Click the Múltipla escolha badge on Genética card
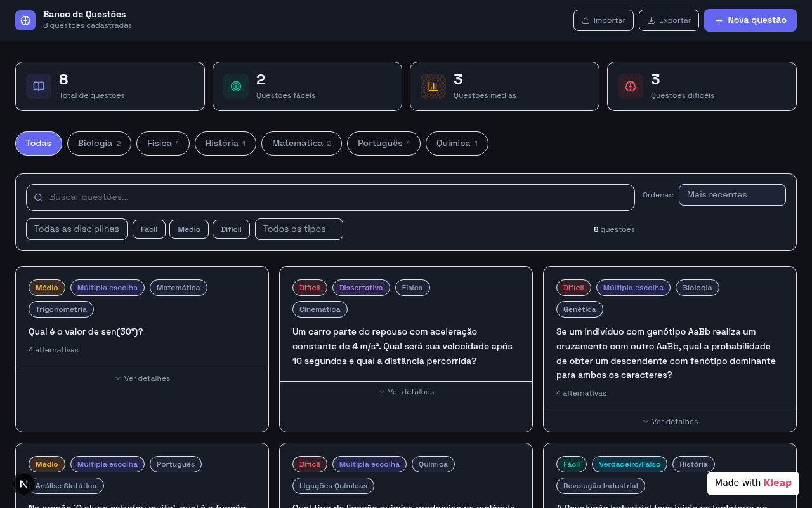 (633, 288)
